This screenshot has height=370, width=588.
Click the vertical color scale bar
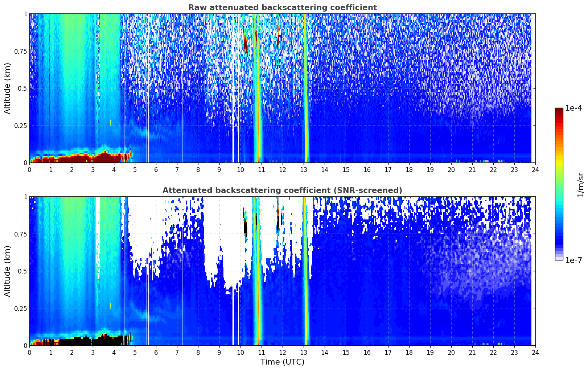[x=559, y=184]
